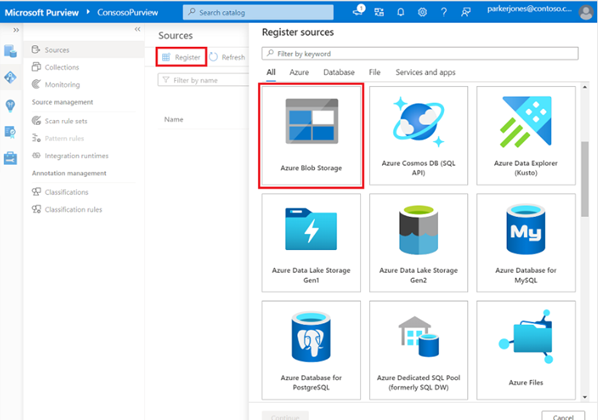Open the management briefcase icon
This screenshot has height=420, width=598.
pyautogui.click(x=10, y=158)
